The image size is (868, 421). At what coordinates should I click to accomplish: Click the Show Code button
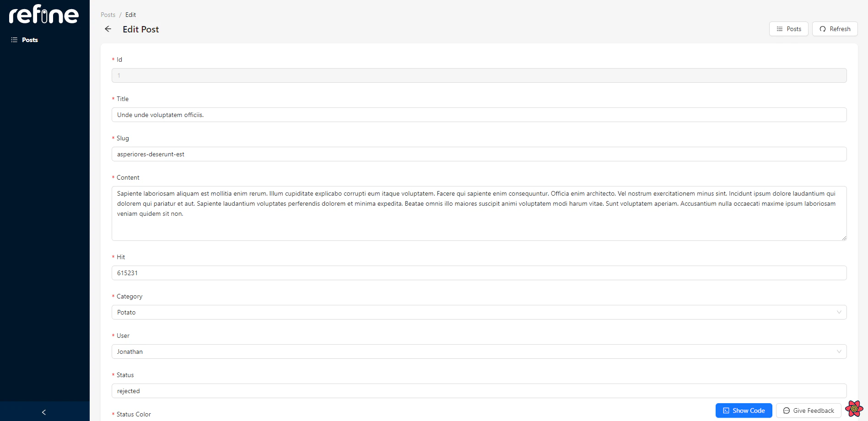(744, 410)
